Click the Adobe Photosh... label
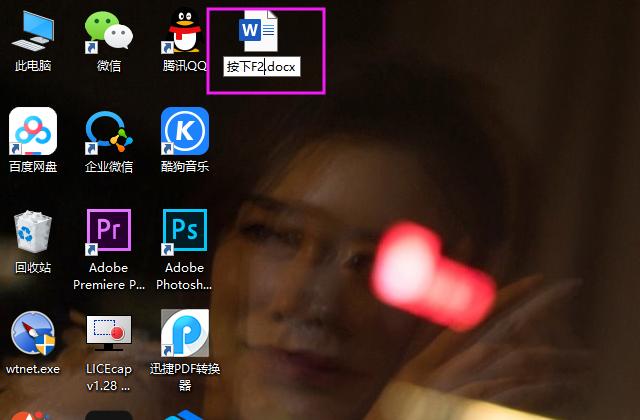This screenshot has width=640, height=420. 184,276
